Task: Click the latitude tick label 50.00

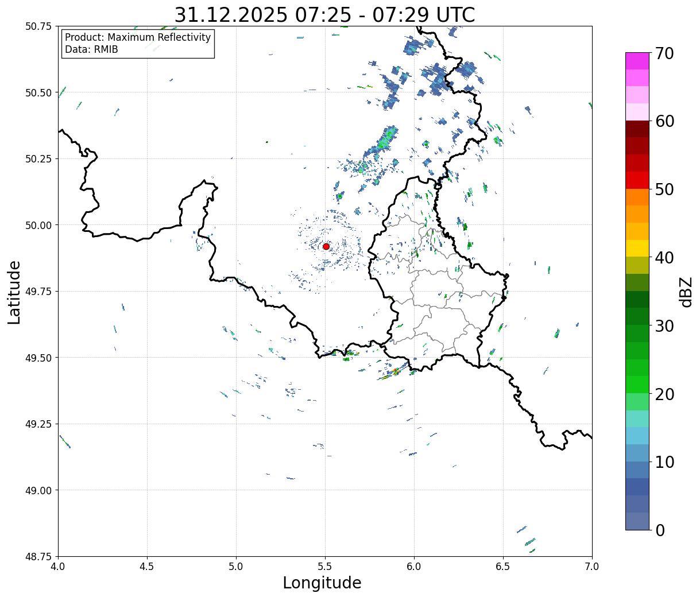Action: point(38,225)
